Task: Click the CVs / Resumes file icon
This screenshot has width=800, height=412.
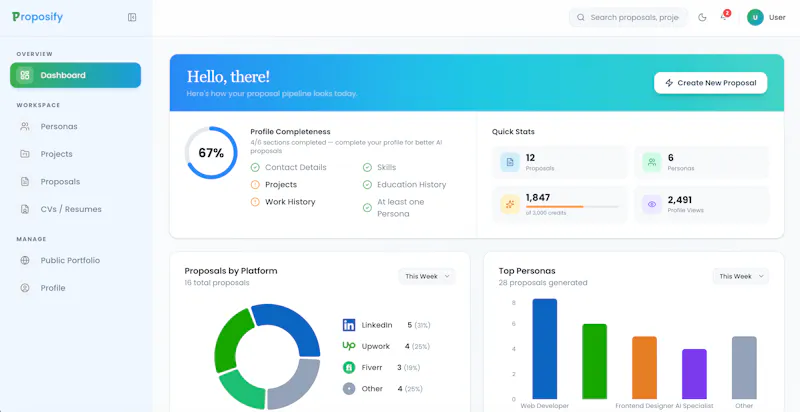Action: tap(24, 209)
